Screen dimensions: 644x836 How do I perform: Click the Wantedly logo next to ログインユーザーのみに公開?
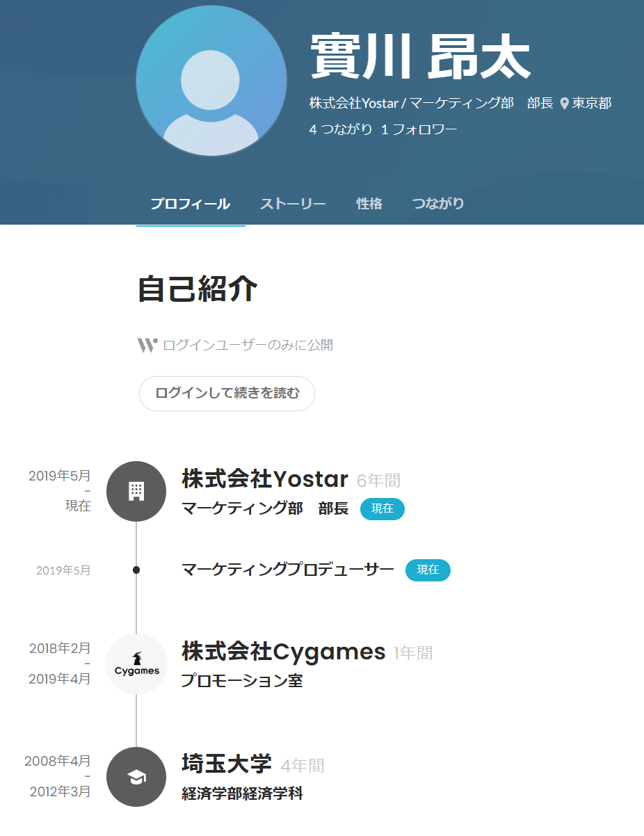click(x=147, y=345)
